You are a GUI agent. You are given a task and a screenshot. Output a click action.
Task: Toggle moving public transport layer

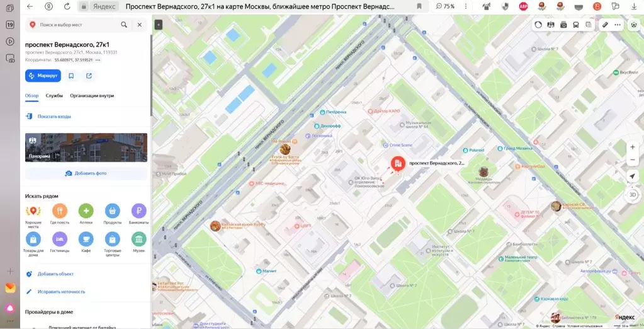pyautogui.click(x=576, y=25)
